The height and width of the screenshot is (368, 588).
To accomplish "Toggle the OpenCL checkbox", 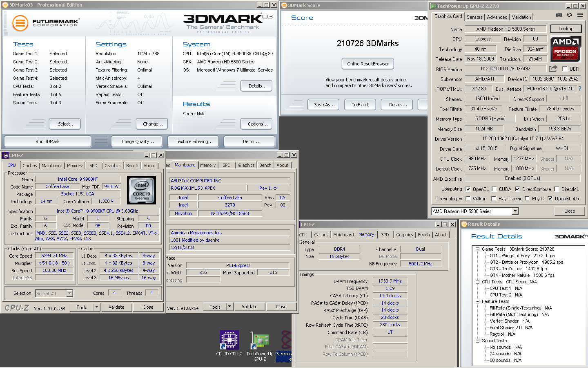I will (468, 189).
